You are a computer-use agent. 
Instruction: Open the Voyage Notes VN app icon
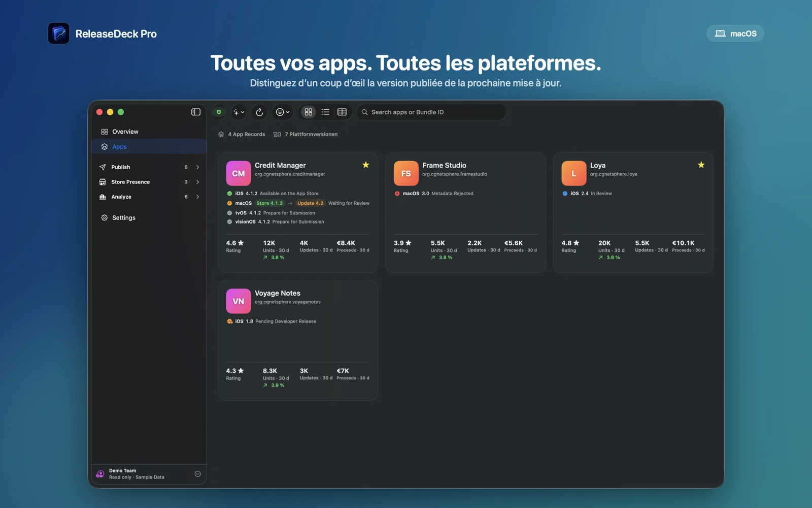click(x=238, y=301)
